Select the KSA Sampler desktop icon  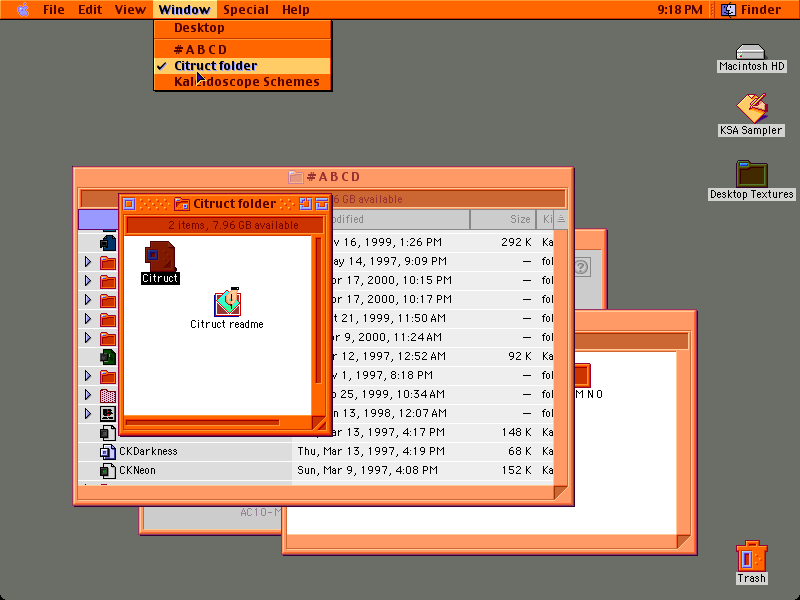[752, 108]
